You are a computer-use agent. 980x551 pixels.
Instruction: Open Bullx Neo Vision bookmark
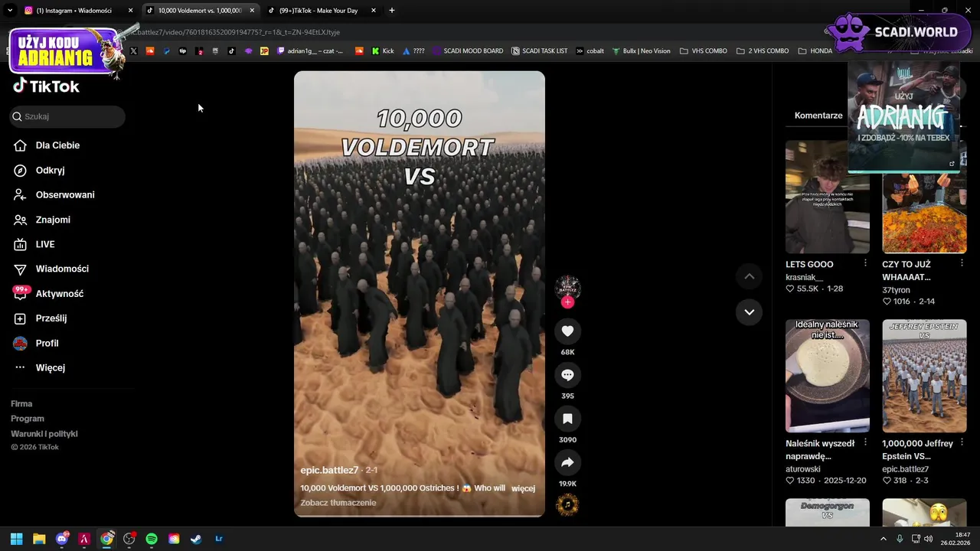pos(641,51)
